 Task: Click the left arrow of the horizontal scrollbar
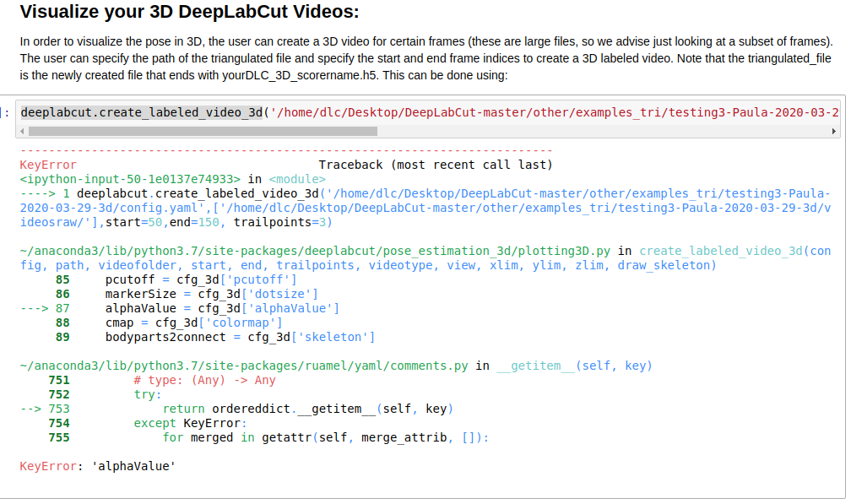[23, 131]
